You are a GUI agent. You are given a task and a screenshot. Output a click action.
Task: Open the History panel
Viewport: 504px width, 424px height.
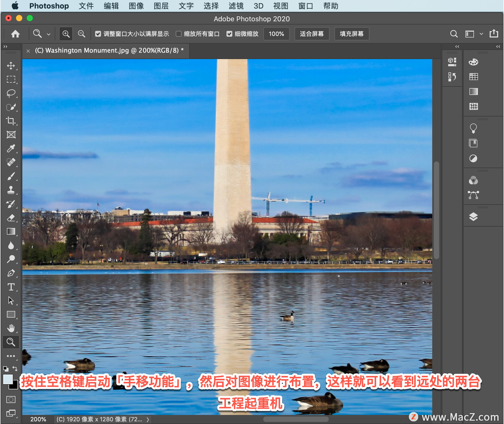(452, 77)
